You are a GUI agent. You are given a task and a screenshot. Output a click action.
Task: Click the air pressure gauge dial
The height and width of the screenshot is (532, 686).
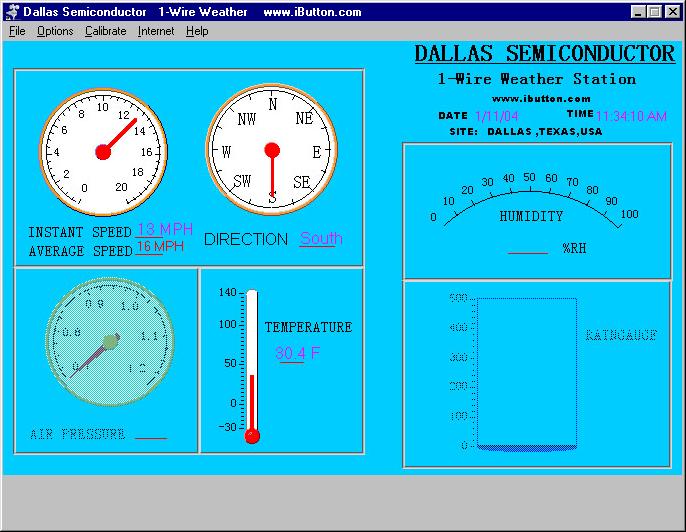coord(110,342)
